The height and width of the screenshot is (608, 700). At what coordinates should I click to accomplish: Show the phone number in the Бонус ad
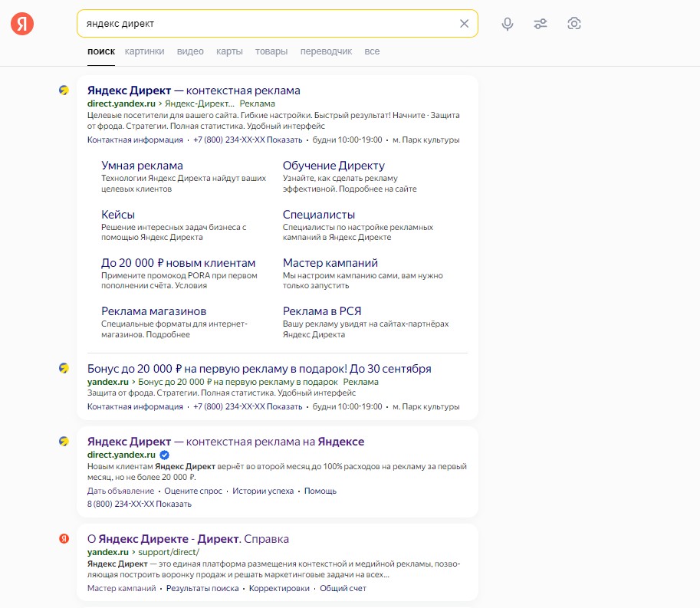(248, 407)
